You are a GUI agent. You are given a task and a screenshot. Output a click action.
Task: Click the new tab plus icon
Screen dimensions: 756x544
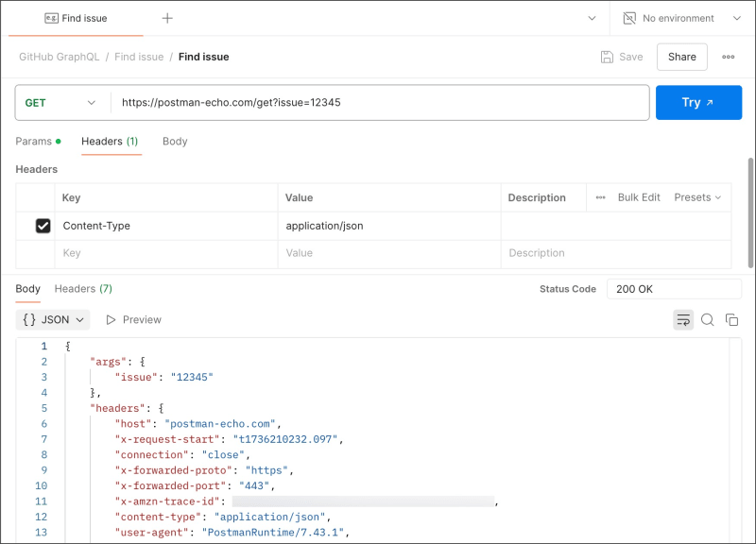click(x=167, y=18)
